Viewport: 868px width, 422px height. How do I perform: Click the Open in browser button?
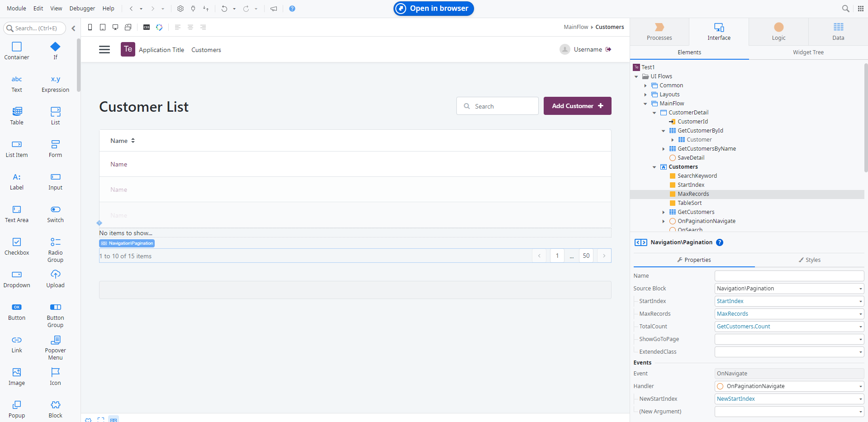point(433,8)
